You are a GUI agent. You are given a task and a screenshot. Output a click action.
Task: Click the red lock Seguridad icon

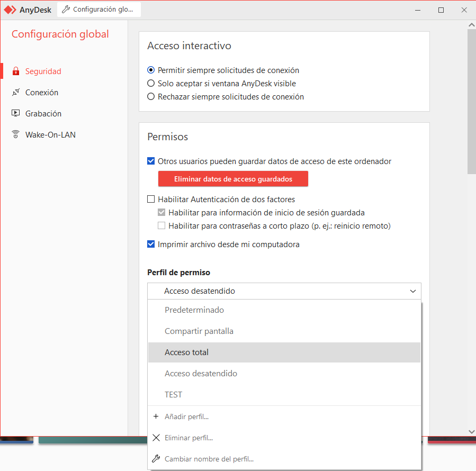[x=16, y=71]
